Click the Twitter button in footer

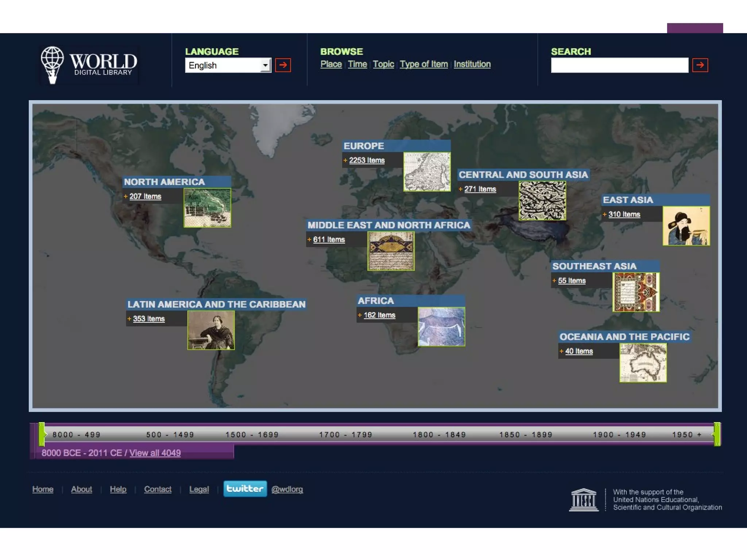[245, 489]
